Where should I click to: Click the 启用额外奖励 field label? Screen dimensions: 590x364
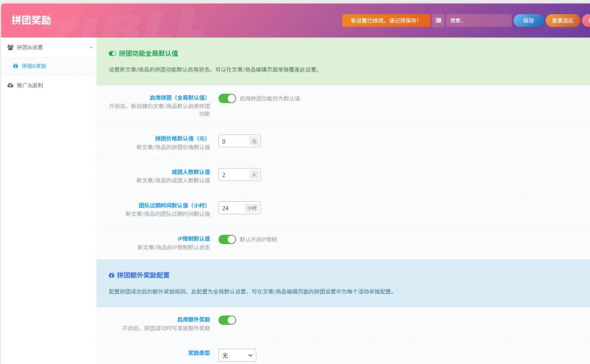click(x=193, y=320)
